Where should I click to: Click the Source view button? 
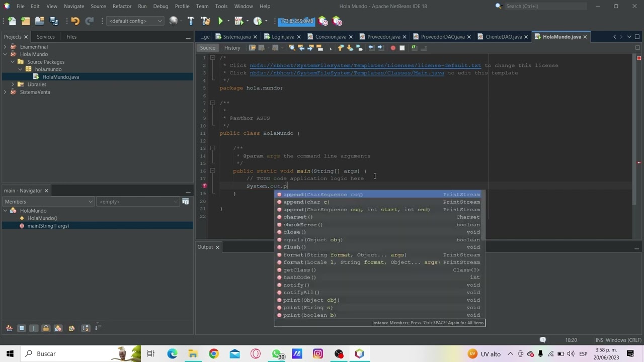(207, 48)
